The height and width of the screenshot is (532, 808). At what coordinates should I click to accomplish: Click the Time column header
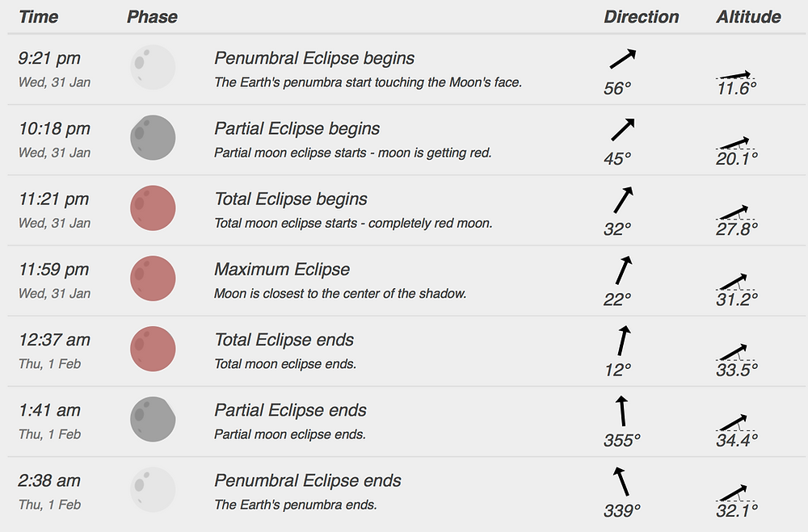(x=39, y=17)
